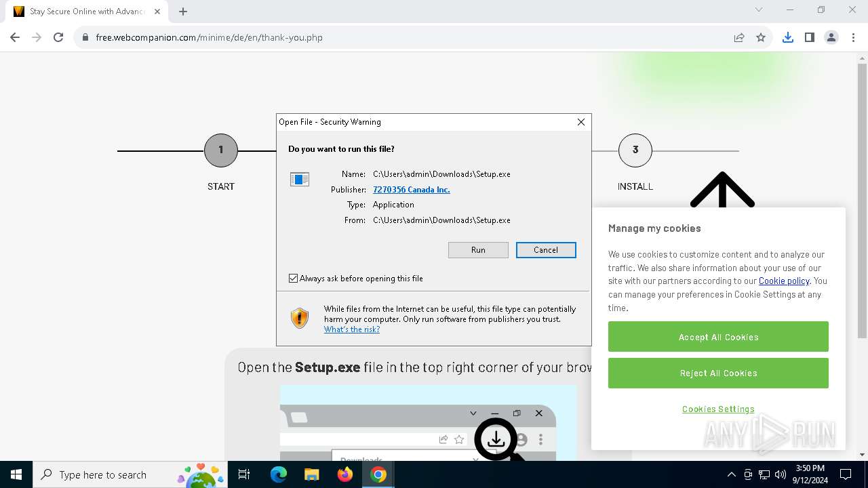Screen dimensions: 868x488
Task: View site information lock icon
Action: point(85,37)
